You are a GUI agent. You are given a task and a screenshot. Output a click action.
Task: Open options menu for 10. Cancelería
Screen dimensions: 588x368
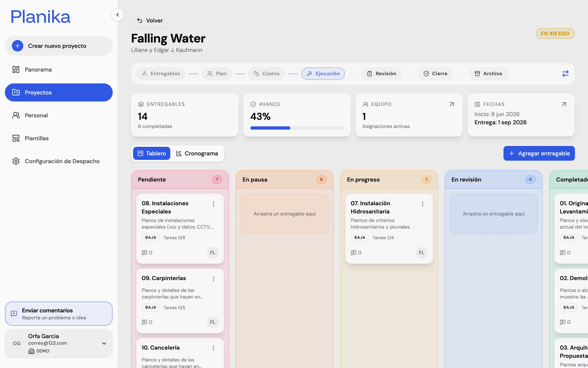[x=214, y=348]
